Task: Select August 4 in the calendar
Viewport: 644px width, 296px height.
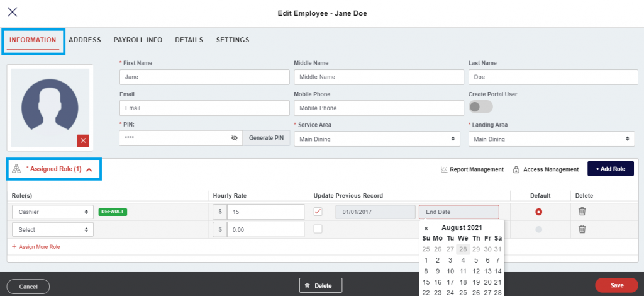Action: 463,260
